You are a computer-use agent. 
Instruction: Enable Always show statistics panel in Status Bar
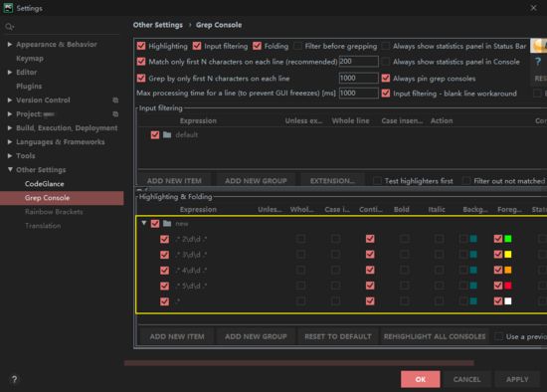pos(386,46)
